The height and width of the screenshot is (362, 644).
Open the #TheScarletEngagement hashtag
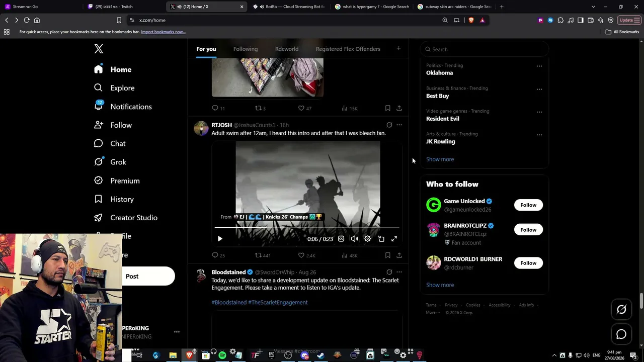tap(278, 302)
